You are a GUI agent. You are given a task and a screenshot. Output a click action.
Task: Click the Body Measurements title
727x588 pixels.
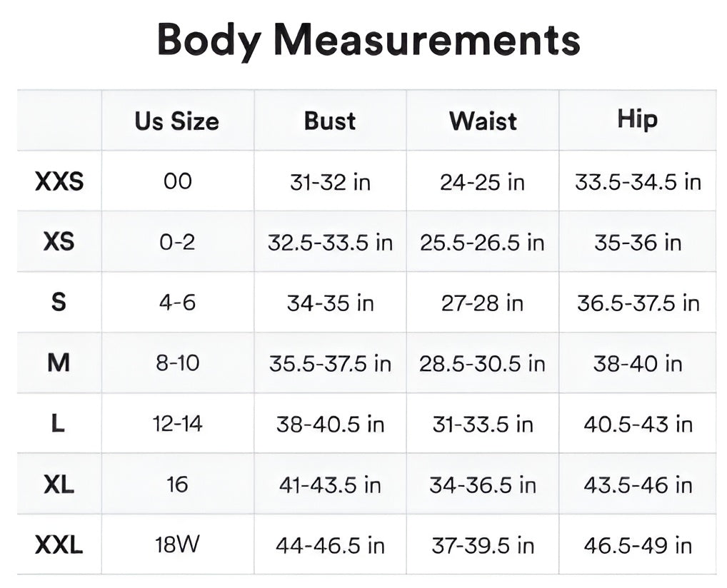pos(368,40)
